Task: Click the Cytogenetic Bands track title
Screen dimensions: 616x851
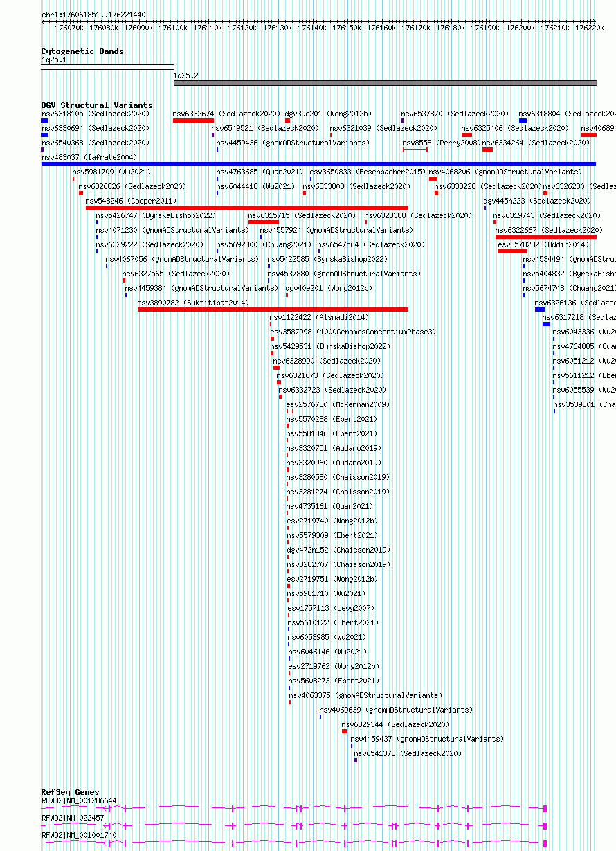Action: click(x=82, y=51)
